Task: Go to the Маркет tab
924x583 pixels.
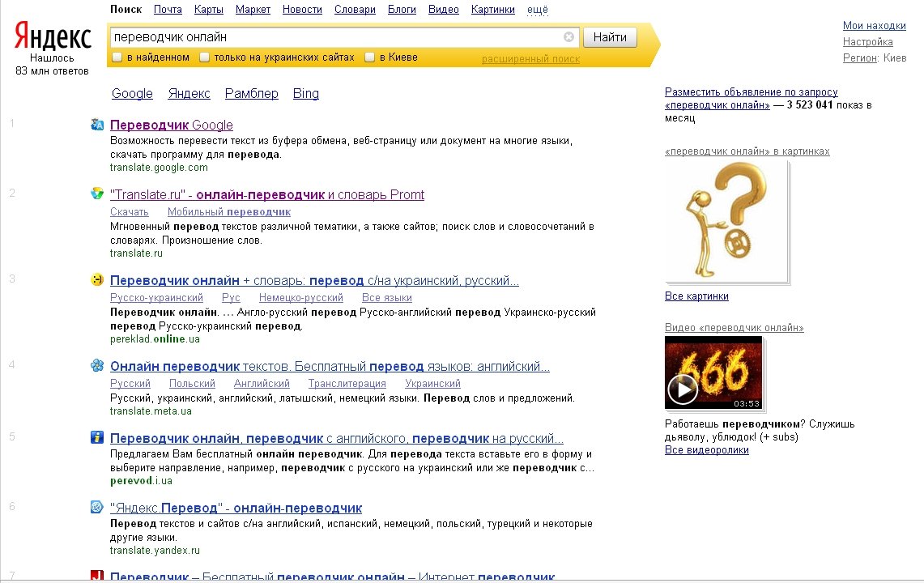Action: (253, 10)
